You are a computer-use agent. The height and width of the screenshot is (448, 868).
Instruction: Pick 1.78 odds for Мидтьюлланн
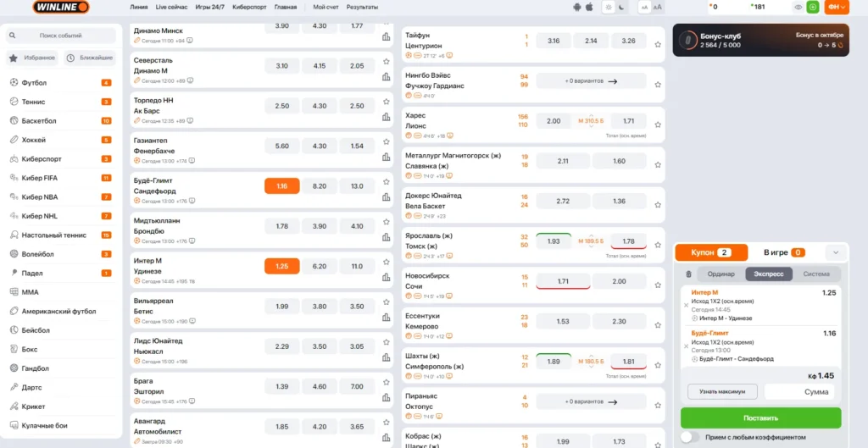click(282, 226)
